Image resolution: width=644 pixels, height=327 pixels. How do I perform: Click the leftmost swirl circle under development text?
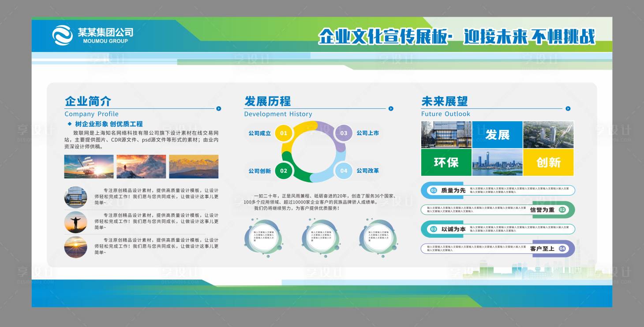(264, 238)
